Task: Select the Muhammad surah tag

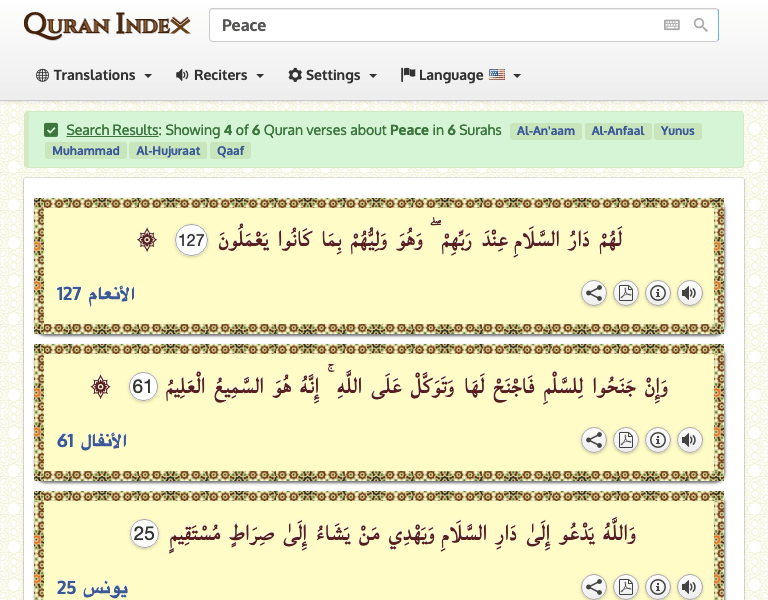Action: coord(85,151)
